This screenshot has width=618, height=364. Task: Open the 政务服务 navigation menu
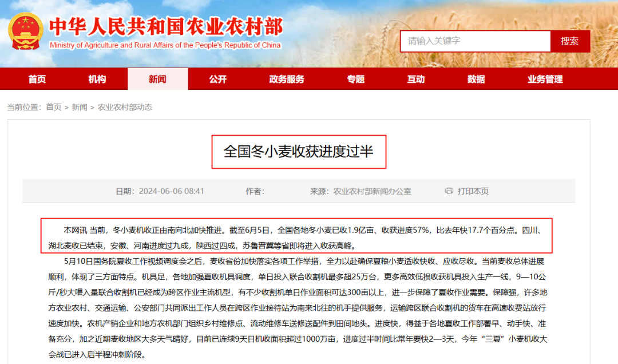click(284, 79)
